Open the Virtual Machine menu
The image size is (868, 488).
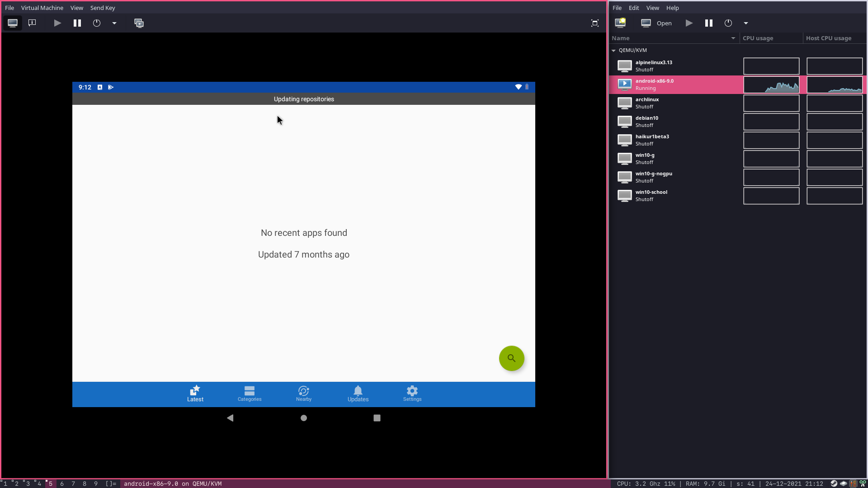[42, 8]
